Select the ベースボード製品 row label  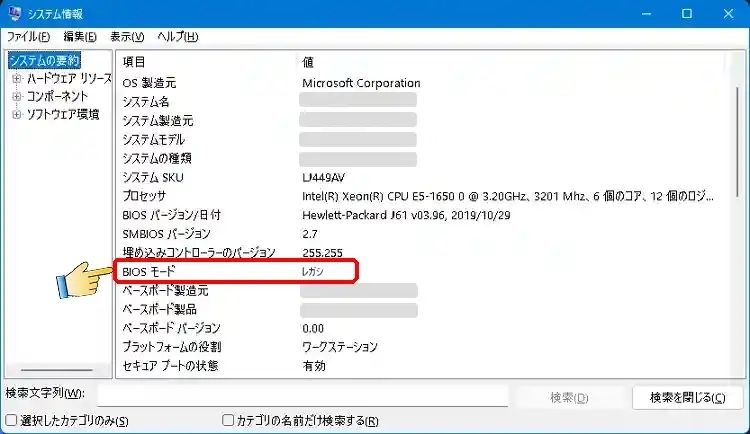tap(159, 309)
